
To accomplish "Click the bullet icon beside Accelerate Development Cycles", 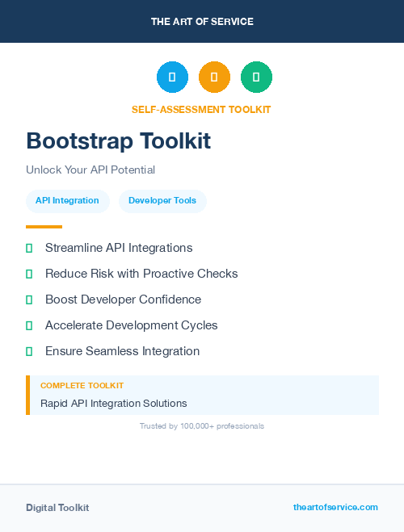I will pos(29,325).
